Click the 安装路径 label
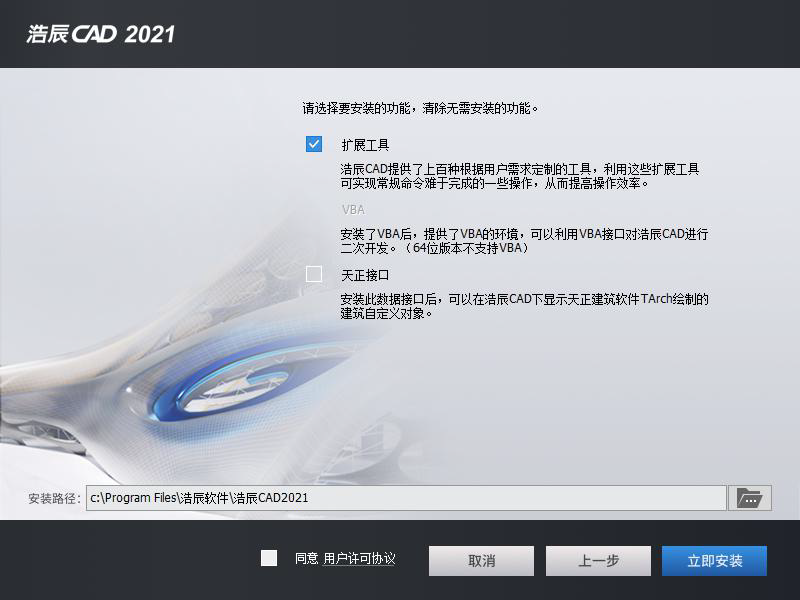Image resolution: width=800 pixels, height=600 pixels. pos(55,498)
